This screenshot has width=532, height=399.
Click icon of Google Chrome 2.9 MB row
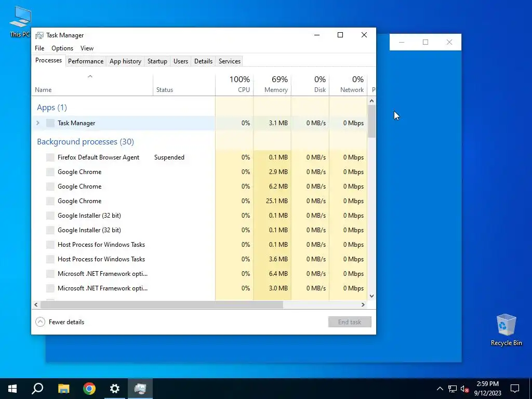pyautogui.click(x=50, y=172)
